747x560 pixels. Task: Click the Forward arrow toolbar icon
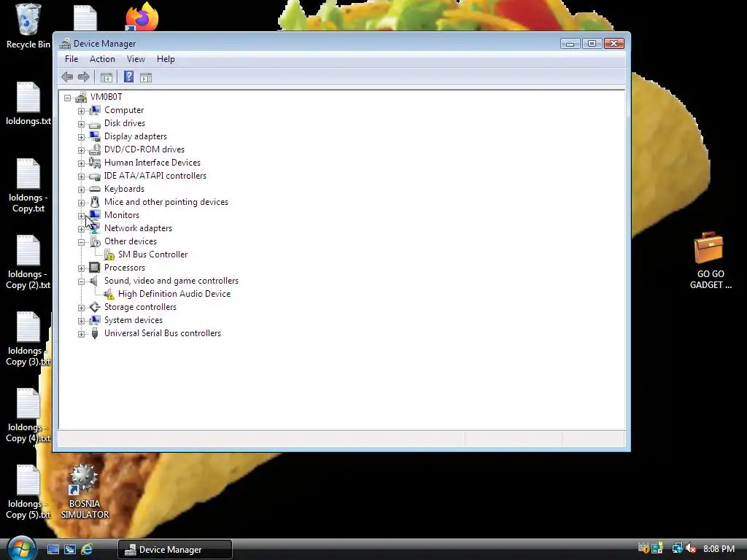(x=84, y=77)
